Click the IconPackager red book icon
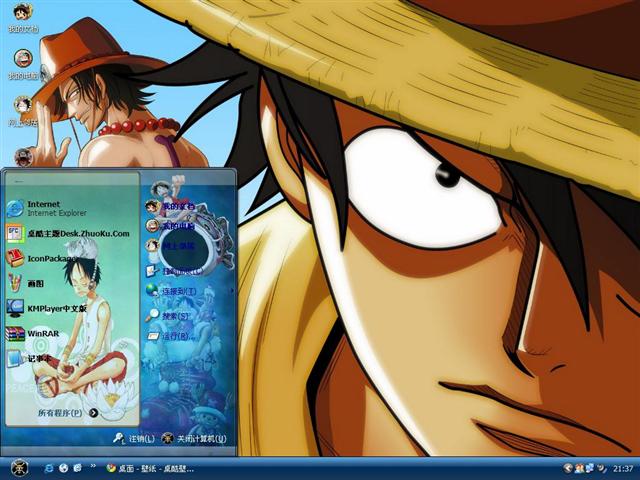This screenshot has height=480, width=640. point(15,258)
